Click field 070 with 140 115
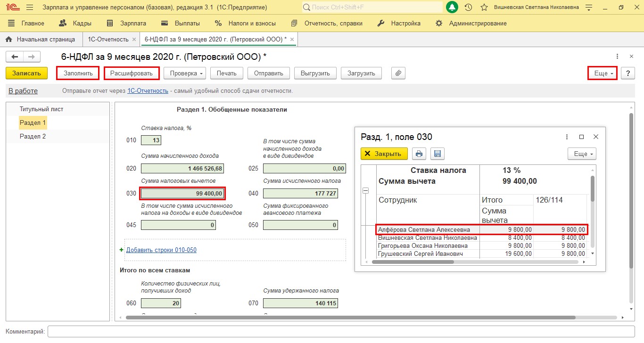Viewport: 644px width, 343px height. pyautogui.click(x=300, y=303)
